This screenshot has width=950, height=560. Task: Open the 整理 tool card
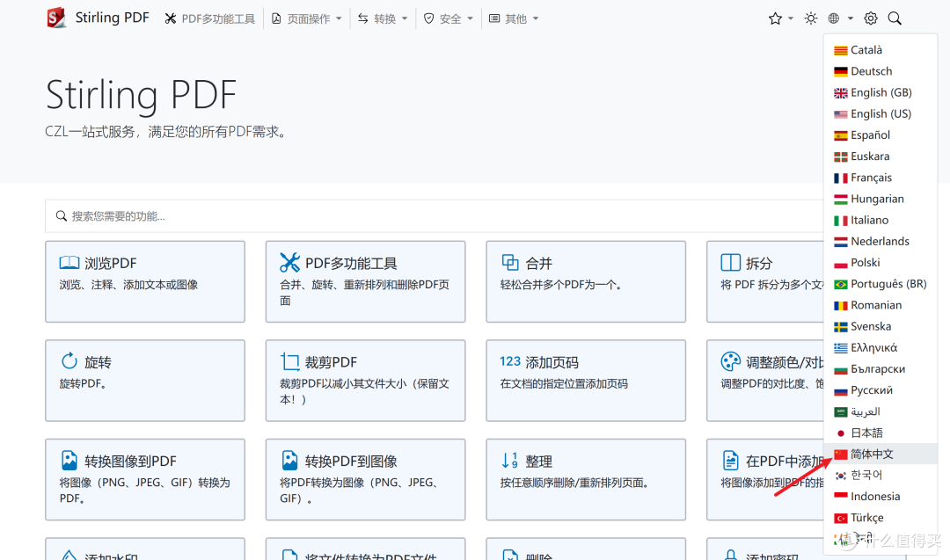pyautogui.click(x=586, y=479)
